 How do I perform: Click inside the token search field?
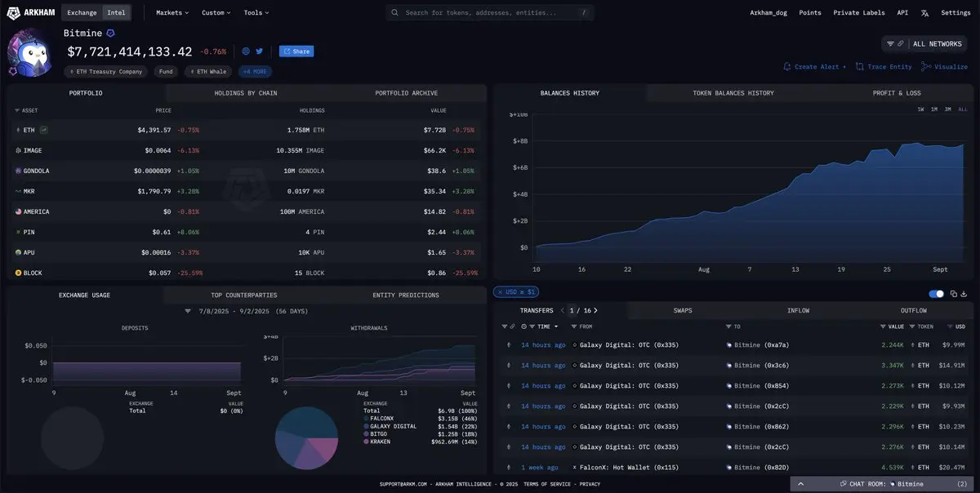coord(490,13)
